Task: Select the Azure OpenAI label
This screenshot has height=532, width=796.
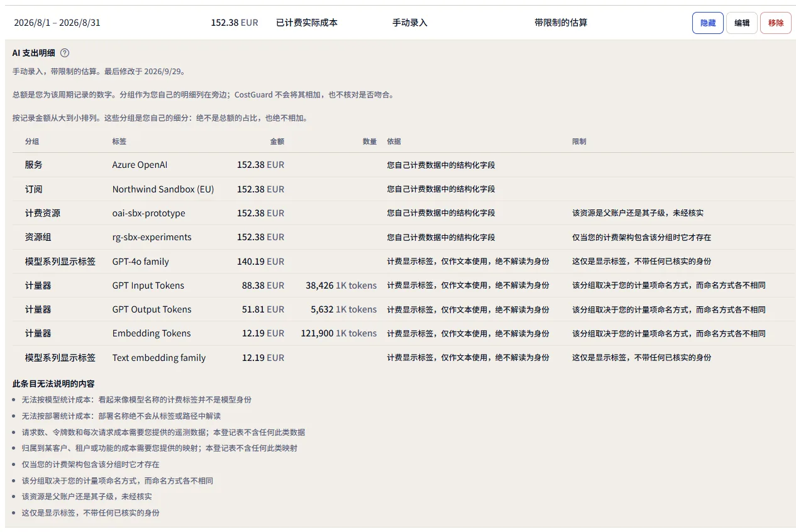Action: tap(140, 165)
